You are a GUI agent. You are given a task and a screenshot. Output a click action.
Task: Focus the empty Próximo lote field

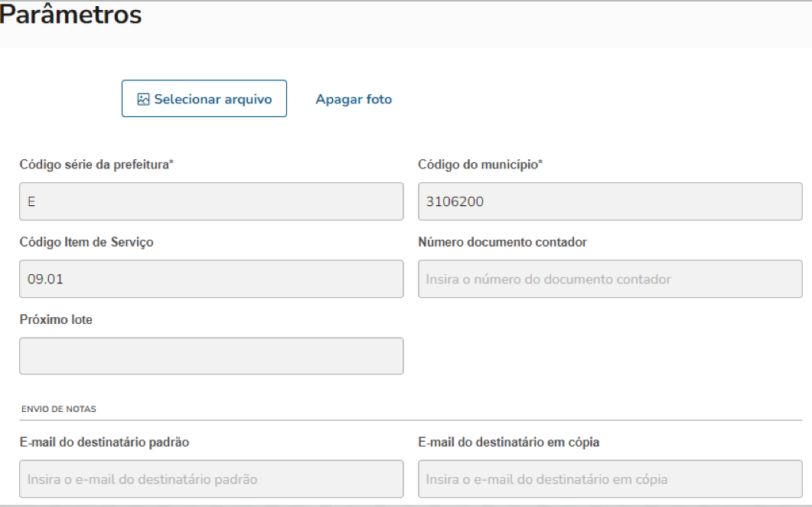coord(211,356)
